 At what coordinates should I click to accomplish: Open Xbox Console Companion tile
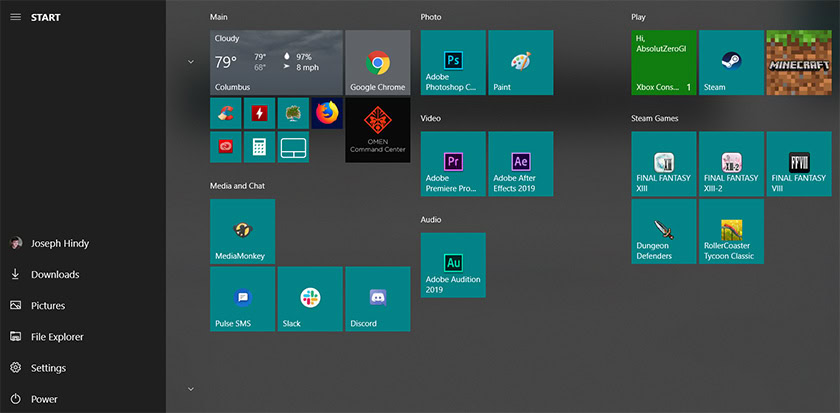pyautogui.click(x=664, y=63)
